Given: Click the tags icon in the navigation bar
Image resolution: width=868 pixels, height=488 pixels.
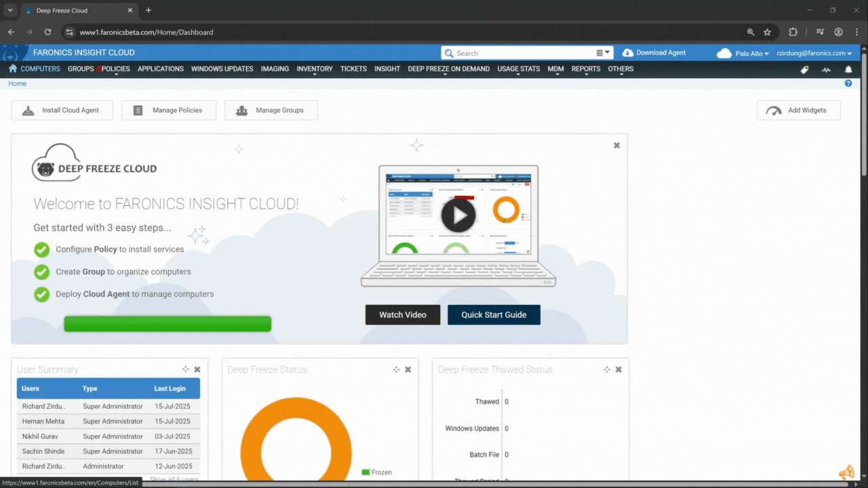Looking at the screenshot, I should click(x=804, y=69).
